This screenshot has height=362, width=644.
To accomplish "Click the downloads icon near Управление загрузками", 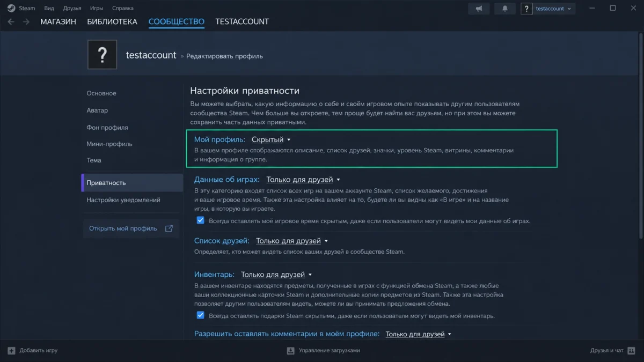I will tap(291, 351).
